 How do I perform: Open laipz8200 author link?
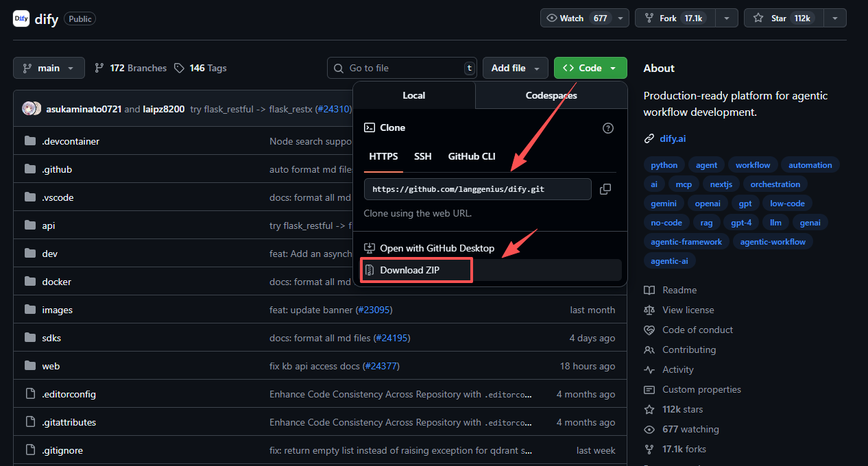tap(164, 108)
